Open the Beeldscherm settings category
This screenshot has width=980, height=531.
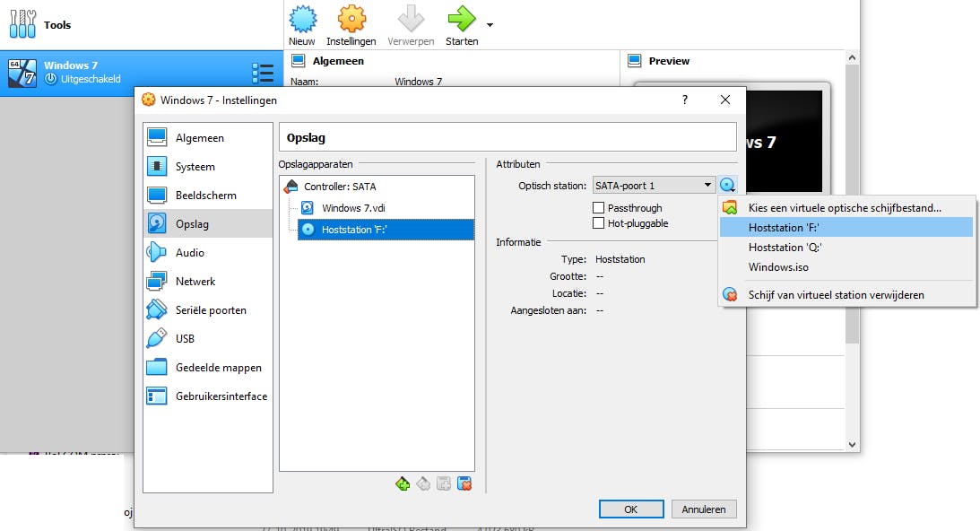point(207,196)
